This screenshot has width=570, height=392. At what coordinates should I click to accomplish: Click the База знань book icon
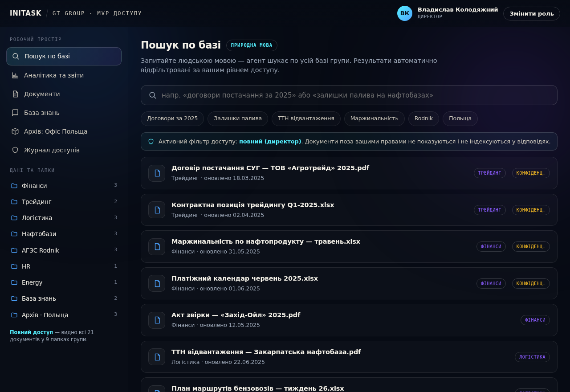15,113
